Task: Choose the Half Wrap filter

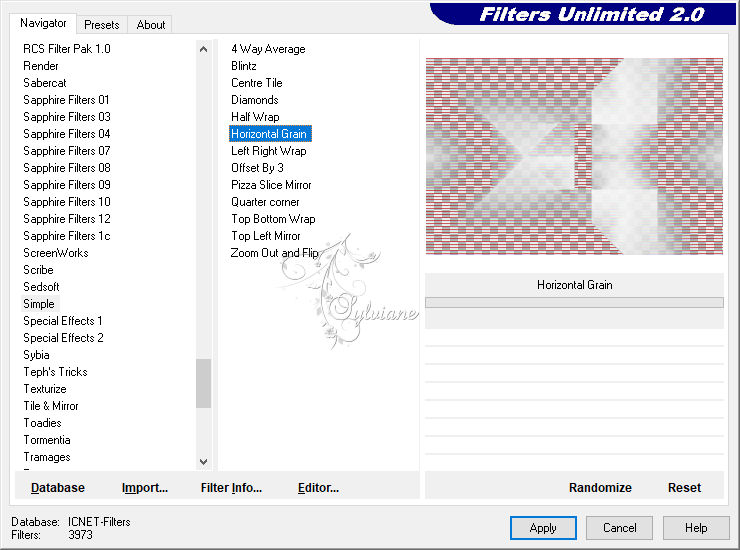Action: click(255, 117)
